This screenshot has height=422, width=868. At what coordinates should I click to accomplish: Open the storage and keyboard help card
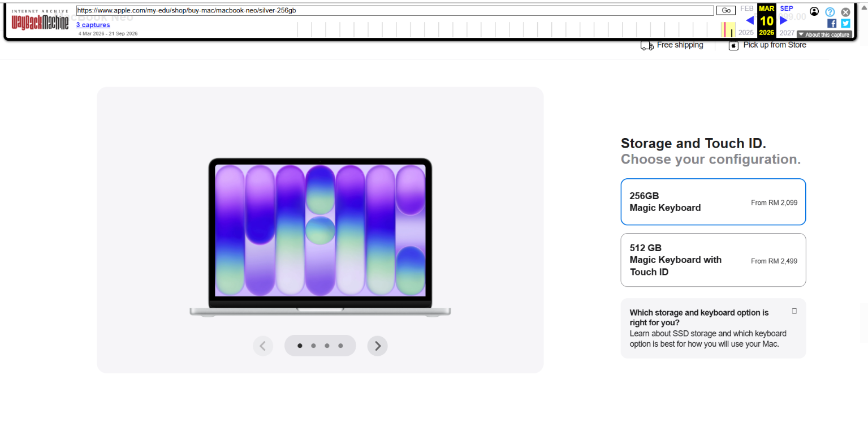pos(713,328)
